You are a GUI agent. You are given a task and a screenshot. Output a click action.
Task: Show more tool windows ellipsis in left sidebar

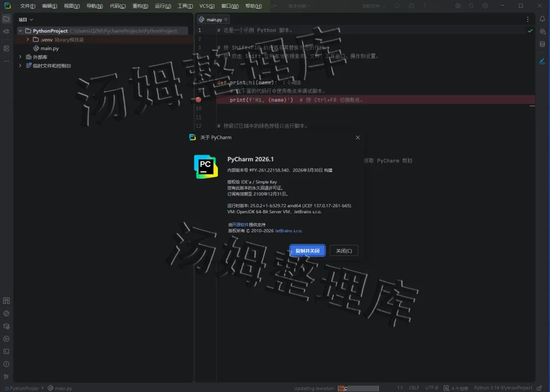tap(6, 61)
